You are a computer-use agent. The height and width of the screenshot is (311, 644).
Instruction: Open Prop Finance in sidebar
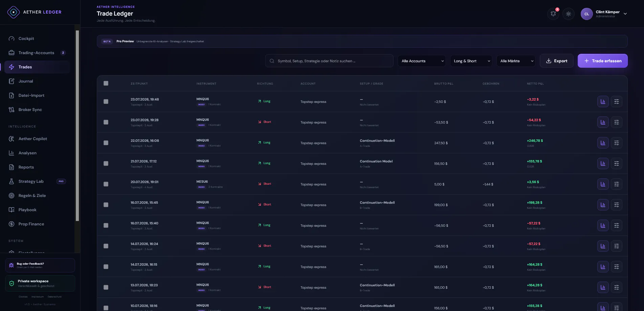point(37,224)
